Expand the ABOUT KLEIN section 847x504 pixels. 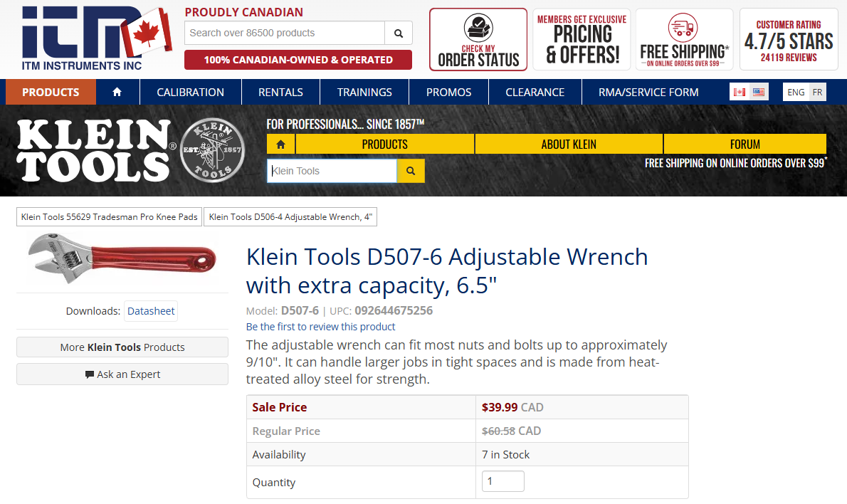coord(569,144)
